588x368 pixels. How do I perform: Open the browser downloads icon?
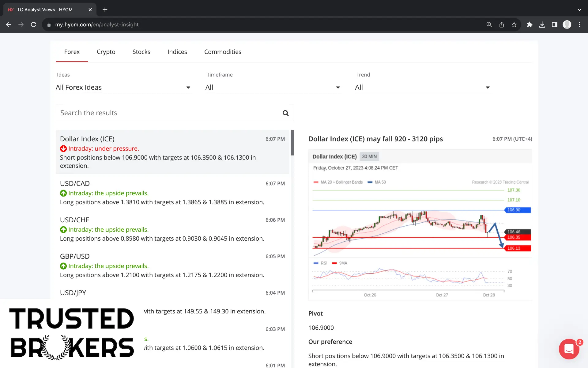(x=542, y=25)
